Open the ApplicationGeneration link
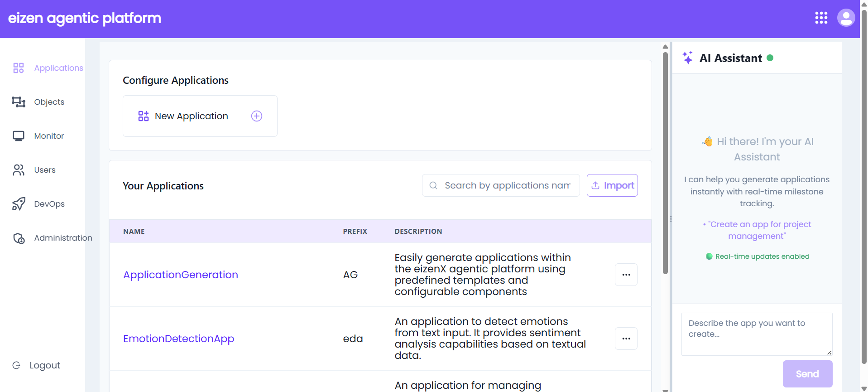This screenshot has height=392, width=868. pos(181,275)
